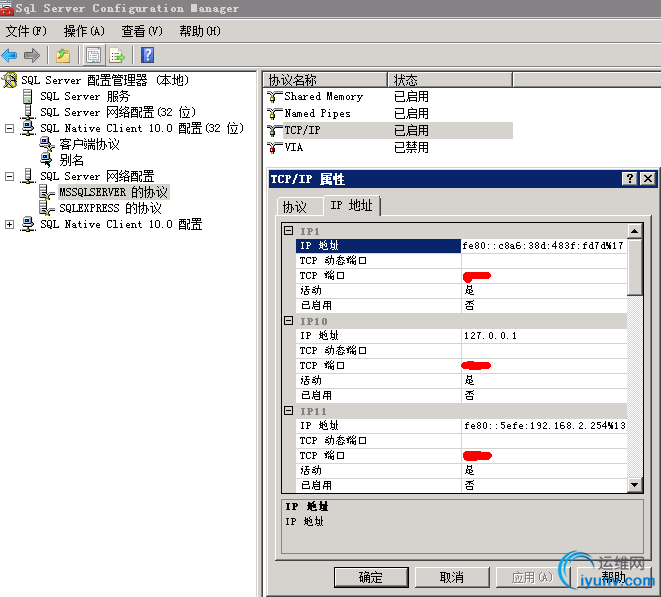Viewport: 661px width, 597px height.
Task: Select the SQL Server 服务 tree item
Action: pyautogui.click(x=85, y=96)
